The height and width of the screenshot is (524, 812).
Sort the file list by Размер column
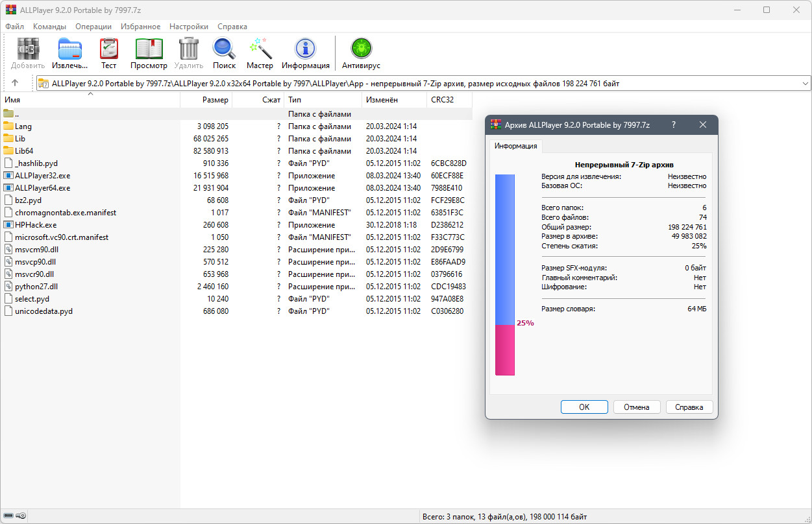coord(206,100)
